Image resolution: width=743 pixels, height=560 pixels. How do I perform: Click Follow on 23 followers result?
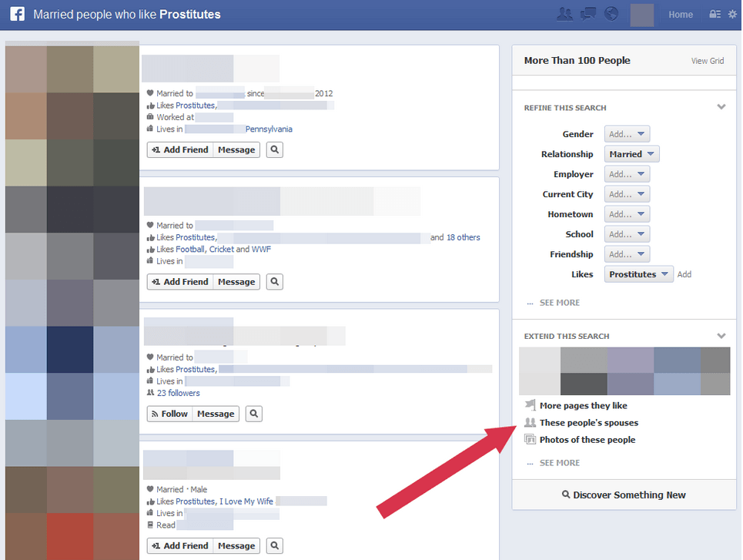tap(169, 414)
